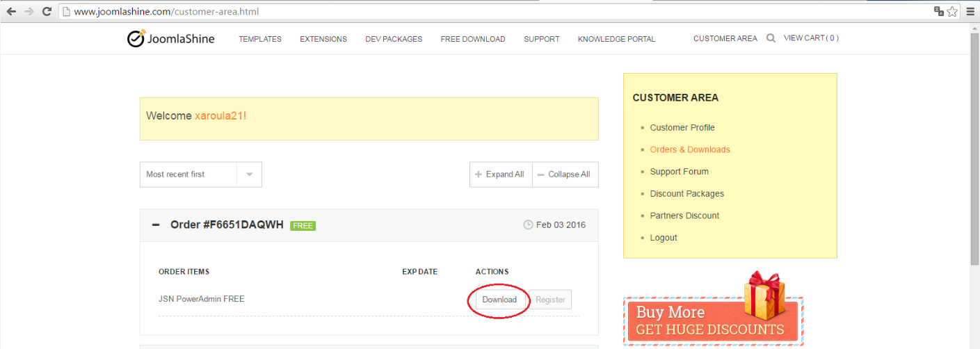This screenshot has width=980, height=349.
Task: Click Collapse All orders button
Action: tap(565, 174)
